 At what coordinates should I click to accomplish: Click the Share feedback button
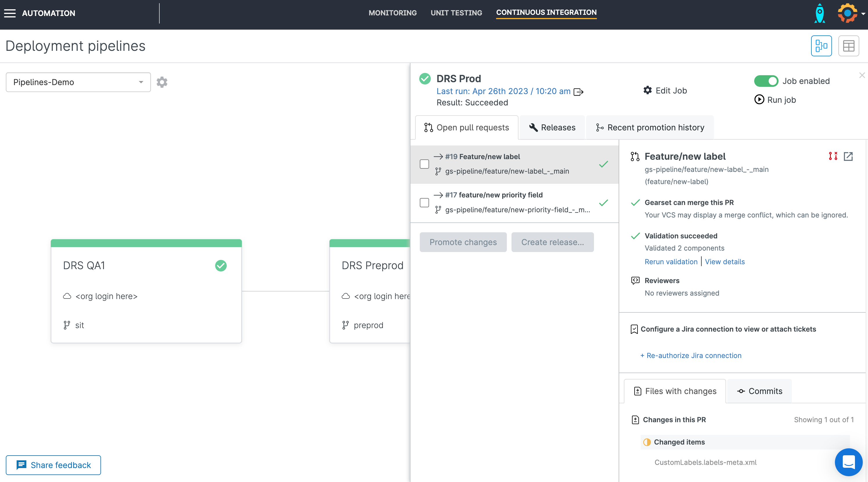53,465
